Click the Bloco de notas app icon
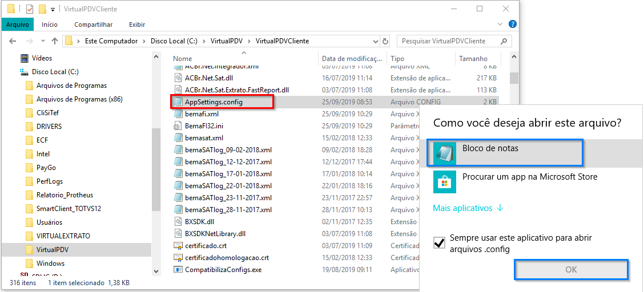The image size is (644, 292). [445, 153]
